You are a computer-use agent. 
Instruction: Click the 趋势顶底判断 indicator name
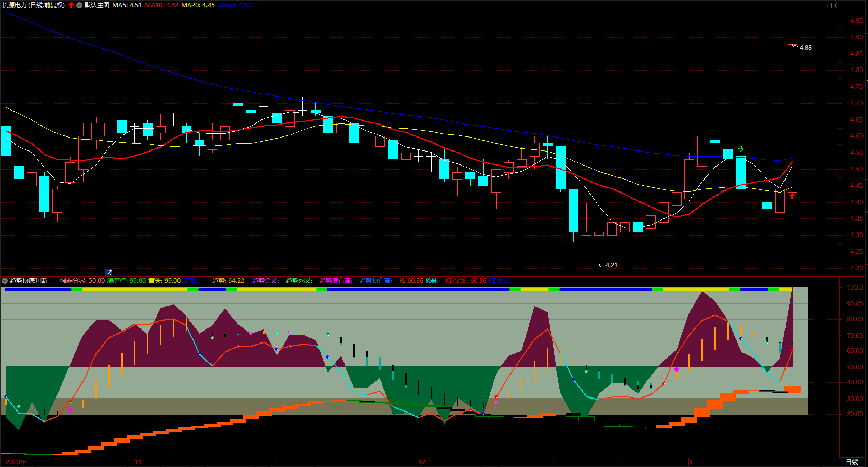(29, 281)
